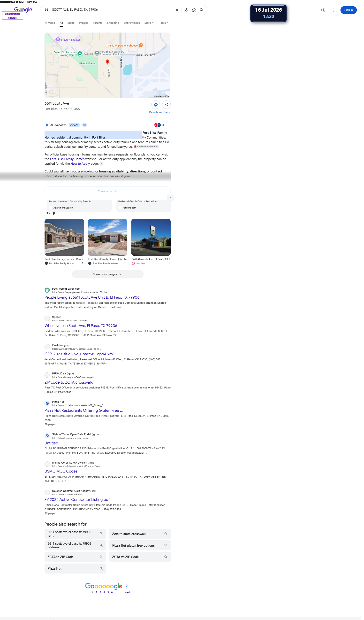The height and width of the screenshot is (620, 364).
Task: Open the Tools dropdown
Action: (x=165, y=23)
